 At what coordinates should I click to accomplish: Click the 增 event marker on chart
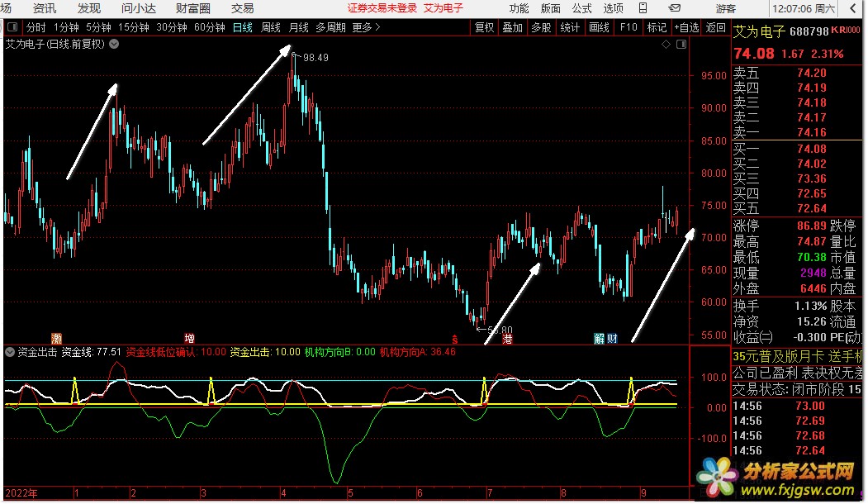[189, 339]
